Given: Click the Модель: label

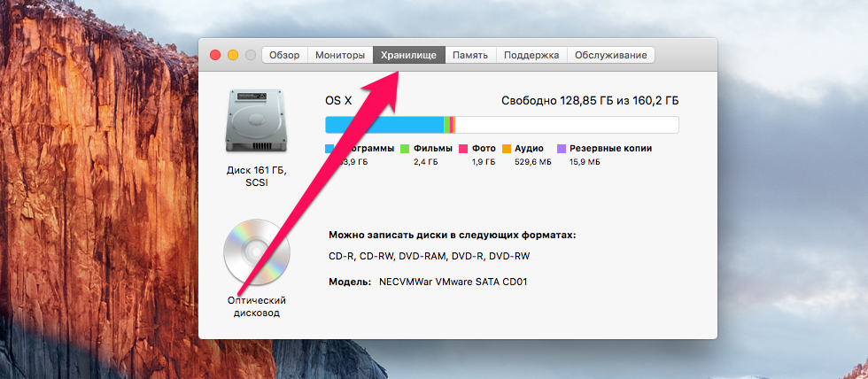Looking at the screenshot, I should [x=350, y=282].
